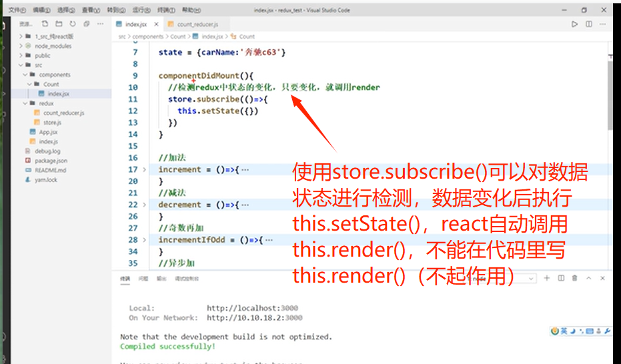Click the New File icon in Explorer
This screenshot has width=621, height=364.
point(45,24)
